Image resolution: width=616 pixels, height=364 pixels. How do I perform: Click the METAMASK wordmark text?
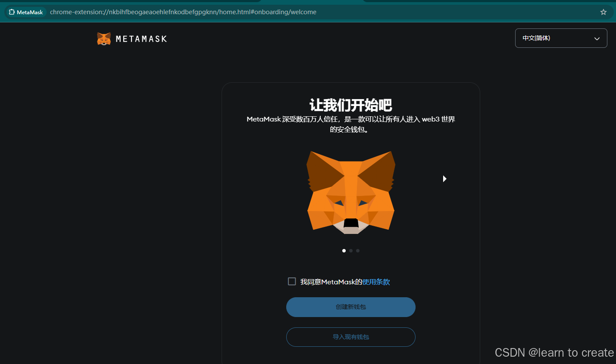click(x=141, y=39)
